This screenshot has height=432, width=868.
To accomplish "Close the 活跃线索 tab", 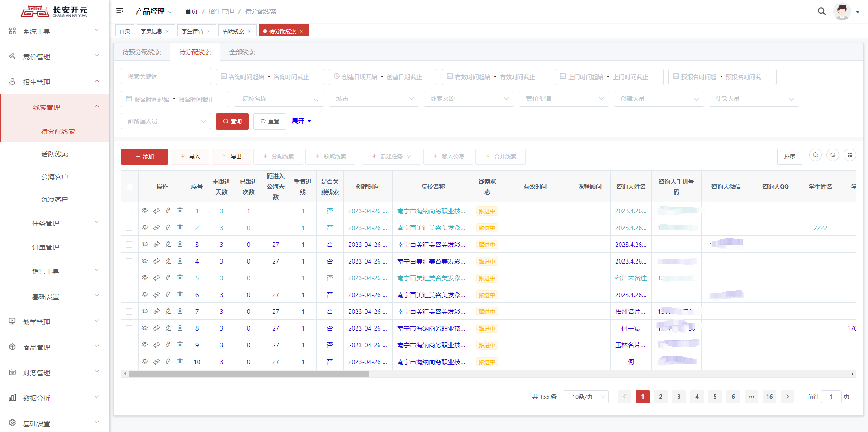I will (x=249, y=31).
